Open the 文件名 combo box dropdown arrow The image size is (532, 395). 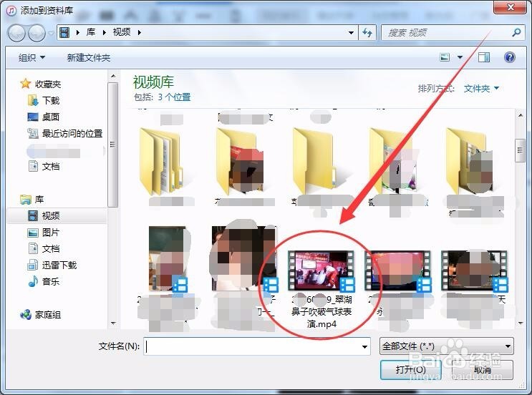click(x=364, y=346)
